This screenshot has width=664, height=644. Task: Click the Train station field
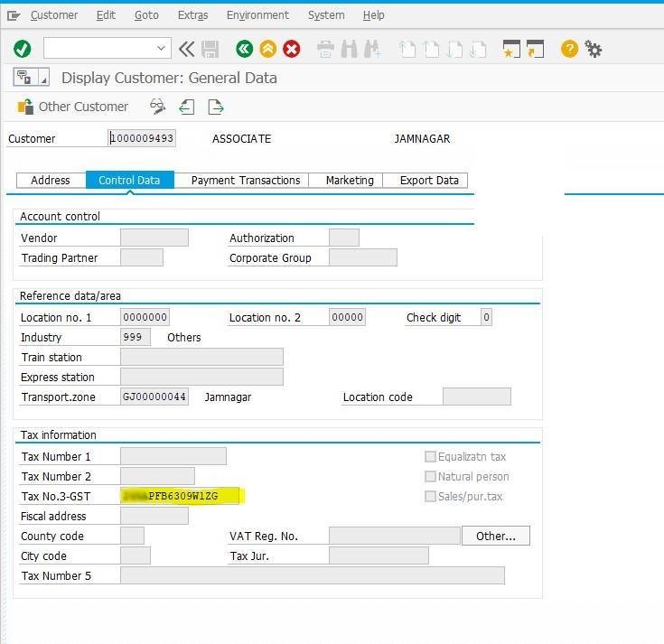[201, 357]
